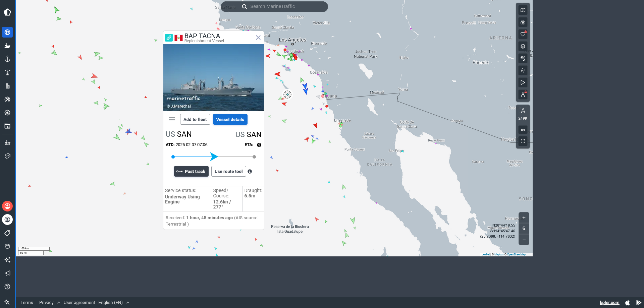The height and width of the screenshot is (308, 644).
Task: Open the Lights lighthouse icon
Action: pos(7,72)
